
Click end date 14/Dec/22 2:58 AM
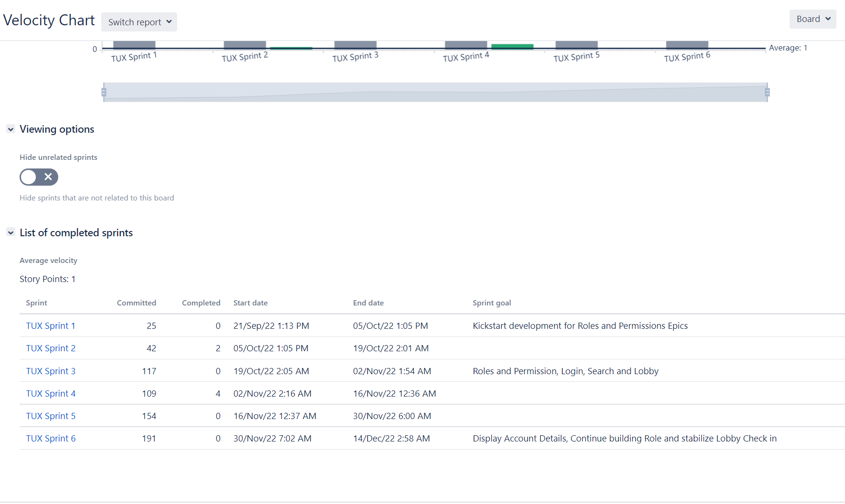click(x=391, y=439)
